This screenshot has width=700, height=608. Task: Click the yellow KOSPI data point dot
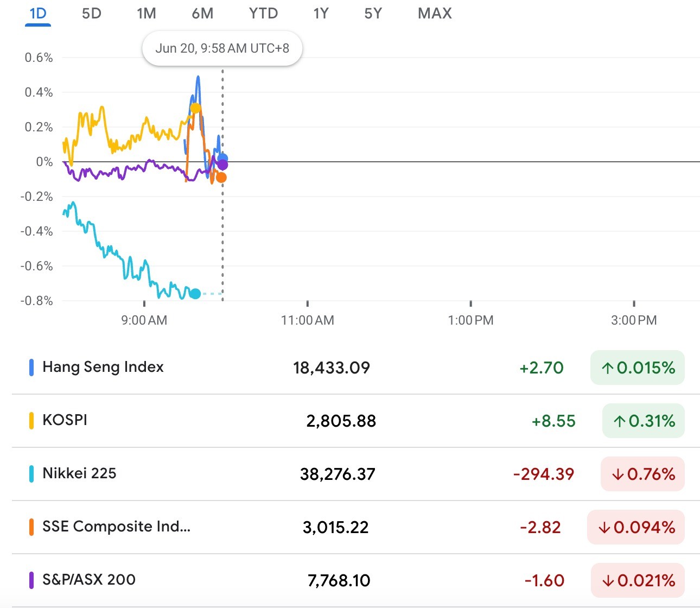(x=195, y=109)
